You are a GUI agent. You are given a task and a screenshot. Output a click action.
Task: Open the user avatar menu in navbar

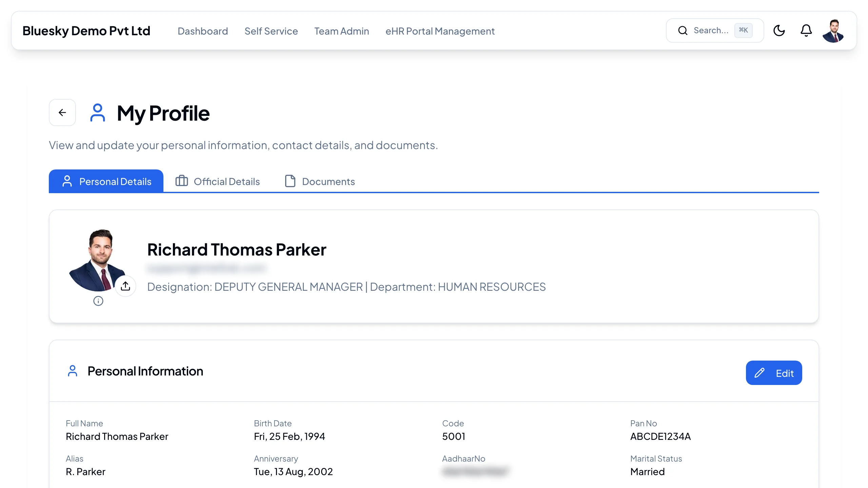coord(833,31)
